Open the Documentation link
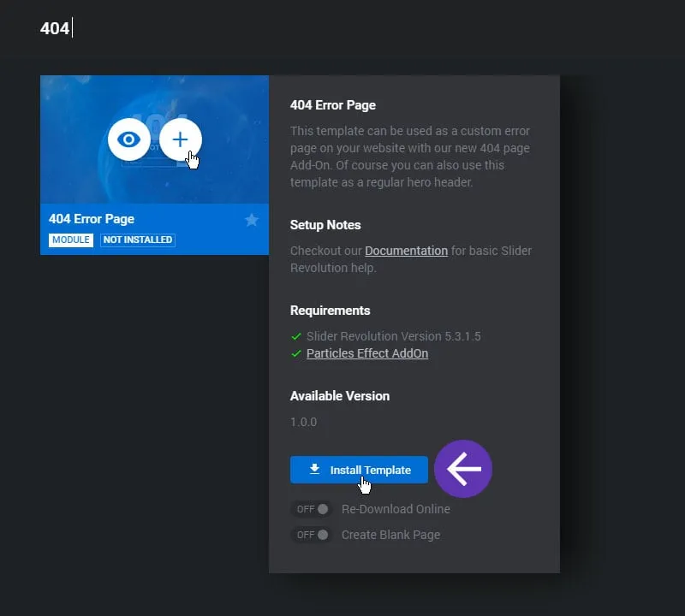 point(406,251)
